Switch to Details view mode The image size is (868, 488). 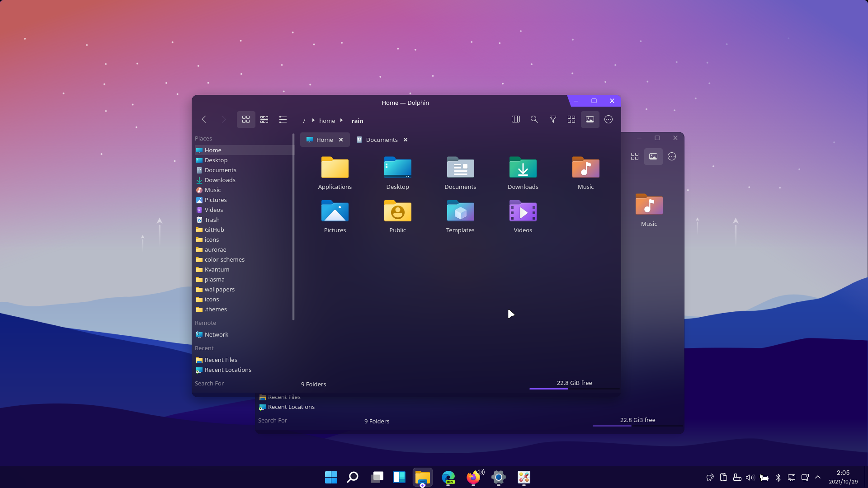tap(283, 119)
